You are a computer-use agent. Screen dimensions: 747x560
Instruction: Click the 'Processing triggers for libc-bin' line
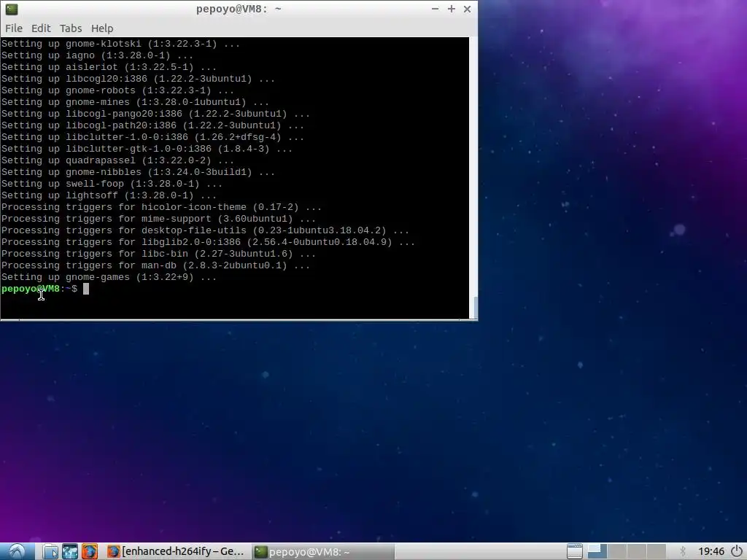[158, 254]
